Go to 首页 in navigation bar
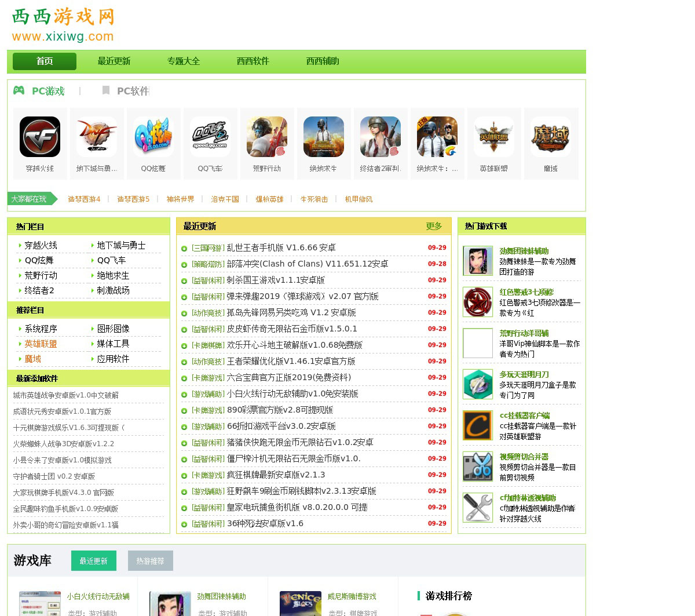The width and height of the screenshot is (695, 616). (x=45, y=61)
